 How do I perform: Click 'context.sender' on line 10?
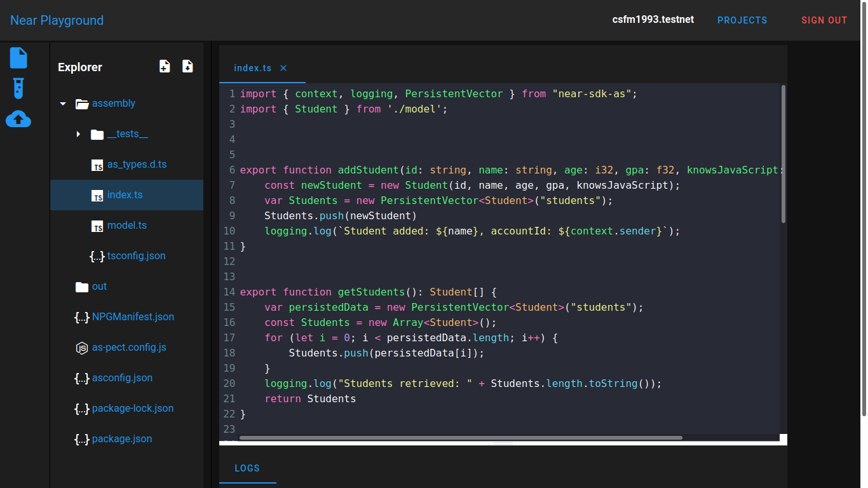point(613,231)
